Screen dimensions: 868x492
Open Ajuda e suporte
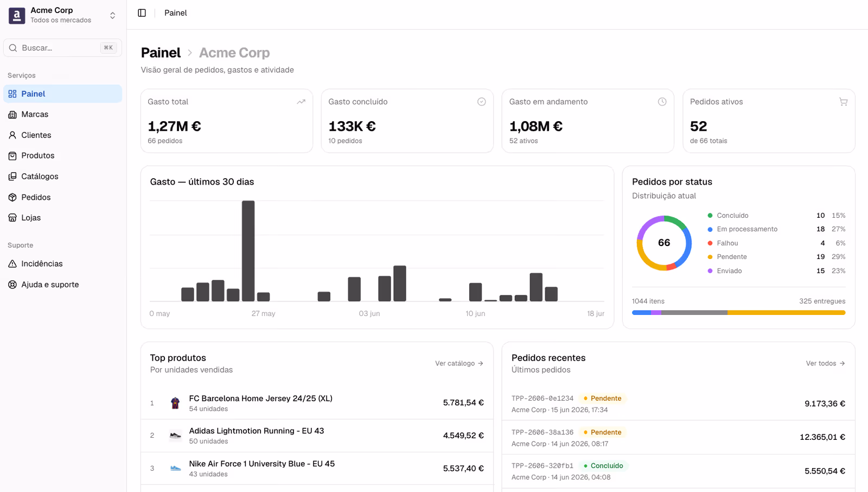click(x=63, y=285)
